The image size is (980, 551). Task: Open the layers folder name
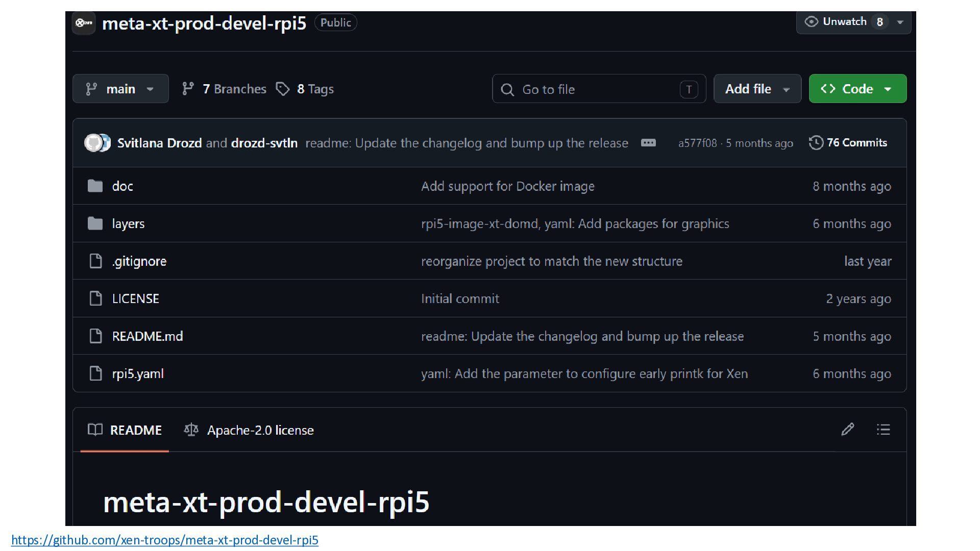128,224
